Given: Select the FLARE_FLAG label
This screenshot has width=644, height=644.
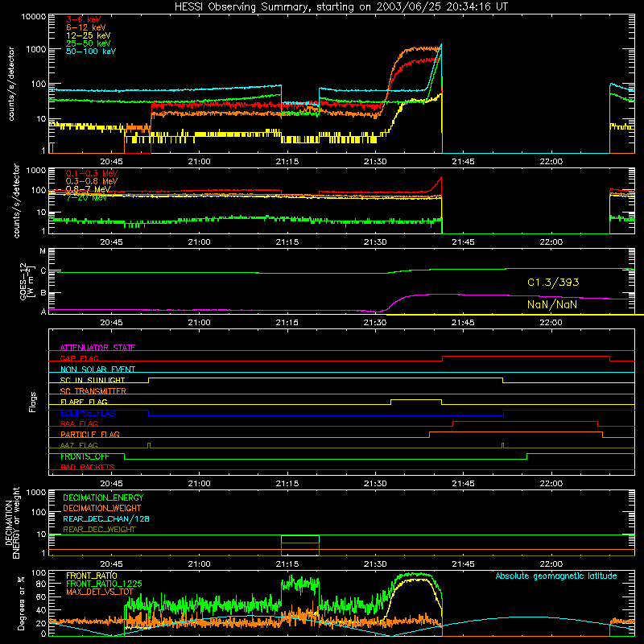Looking at the screenshot, I should tap(84, 402).
